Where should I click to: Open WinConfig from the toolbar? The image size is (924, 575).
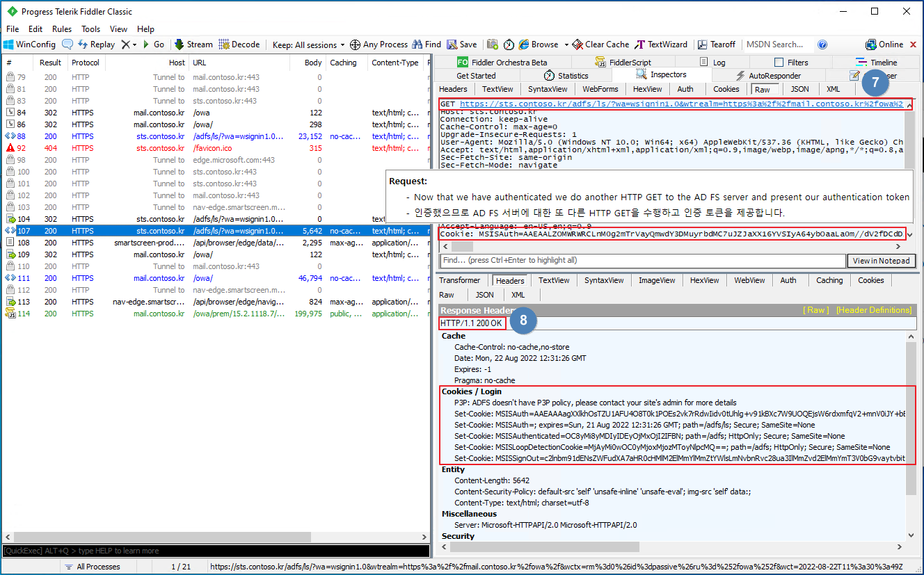(29, 44)
